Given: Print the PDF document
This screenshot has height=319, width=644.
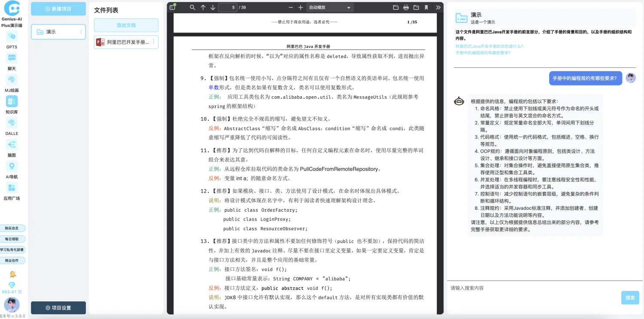Looking at the screenshot, I should pos(406,7).
